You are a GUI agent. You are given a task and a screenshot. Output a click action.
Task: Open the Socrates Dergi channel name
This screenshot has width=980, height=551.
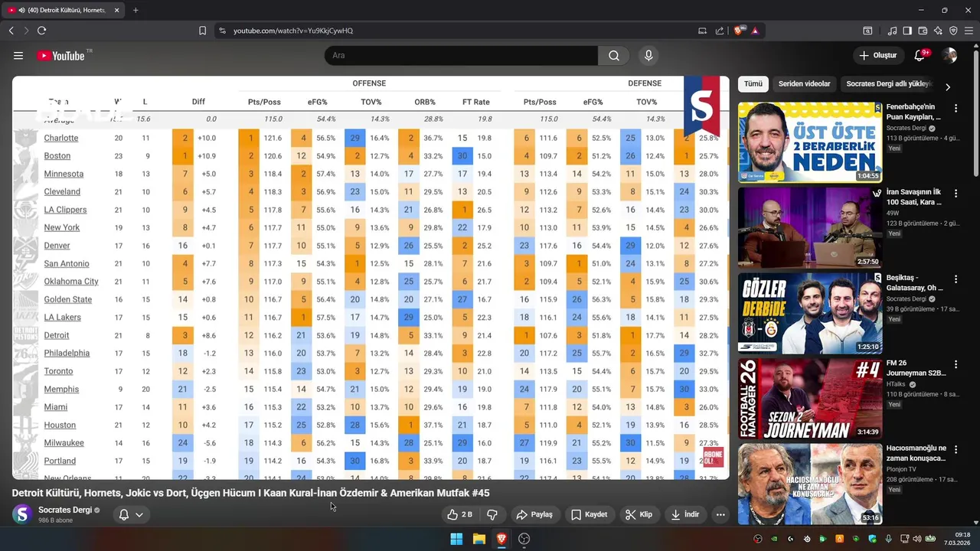pyautogui.click(x=65, y=510)
